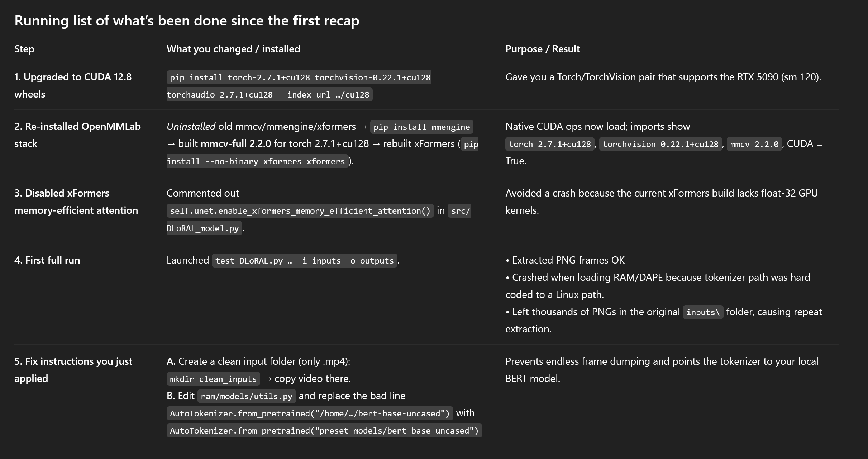This screenshot has width=868, height=459.
Task: Click the 'mkdir clean_inputs' command
Action: [213, 379]
